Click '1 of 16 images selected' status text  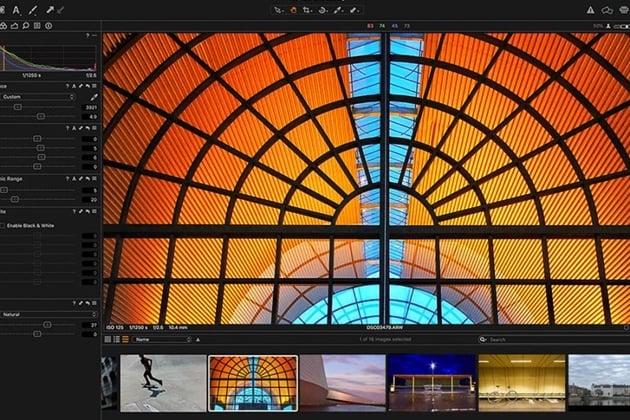click(x=385, y=340)
